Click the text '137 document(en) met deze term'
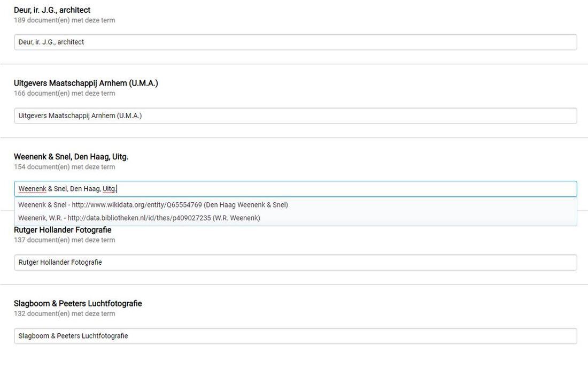This screenshot has width=588, height=368. point(65,240)
